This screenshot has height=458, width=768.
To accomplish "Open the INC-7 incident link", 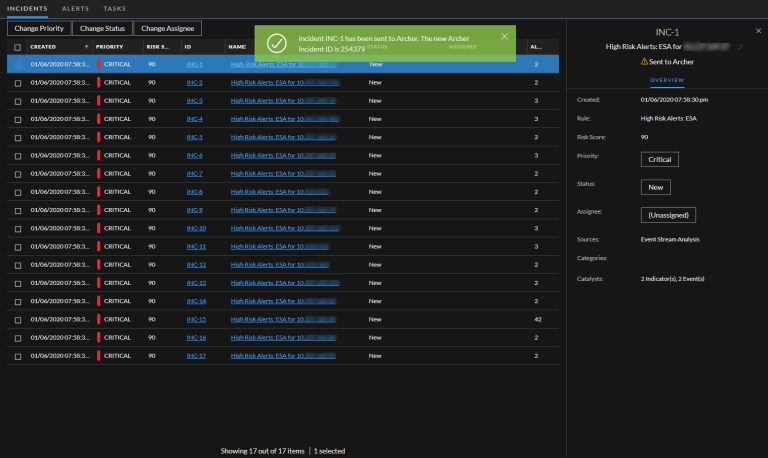I will (195, 174).
